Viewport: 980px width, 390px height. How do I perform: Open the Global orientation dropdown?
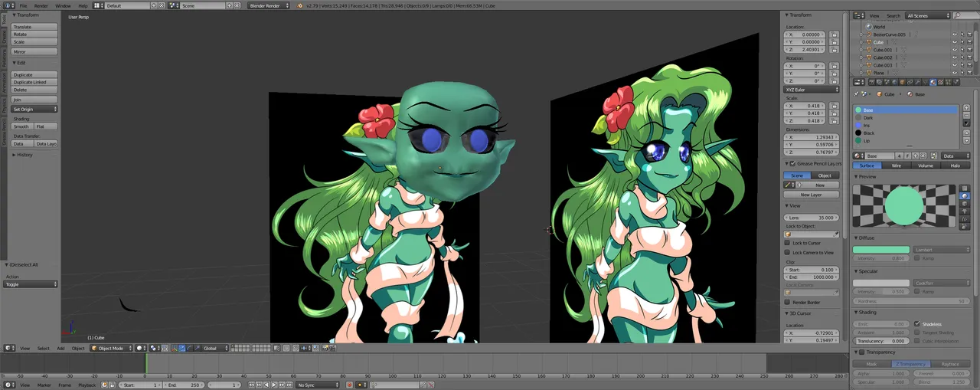pos(214,348)
